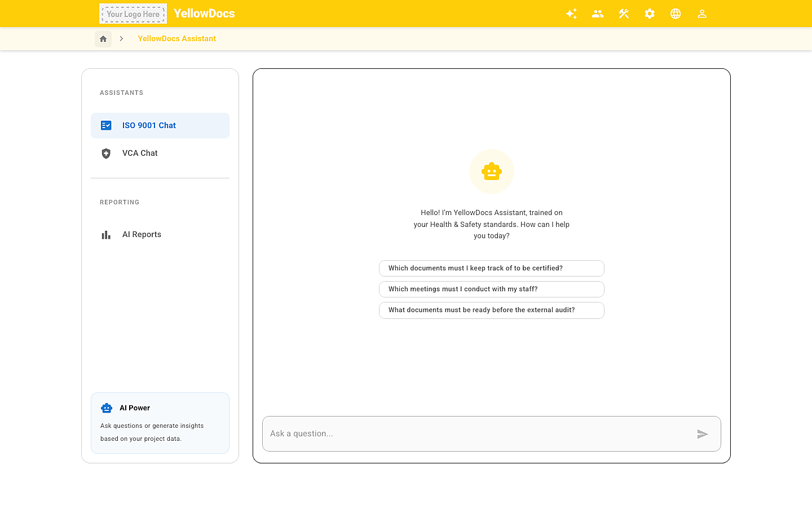Click the send message arrow icon
Viewport: 812px width, 508px height.
[703, 434]
